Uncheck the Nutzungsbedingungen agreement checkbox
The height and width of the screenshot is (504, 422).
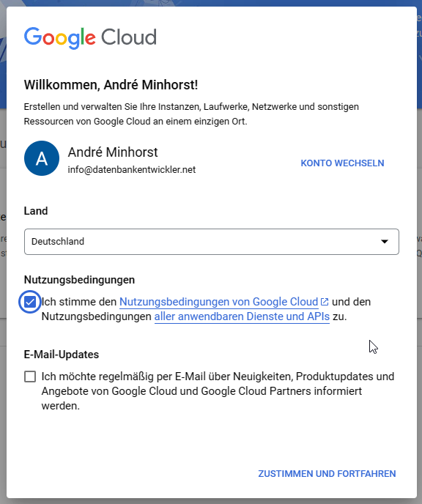pyautogui.click(x=30, y=302)
